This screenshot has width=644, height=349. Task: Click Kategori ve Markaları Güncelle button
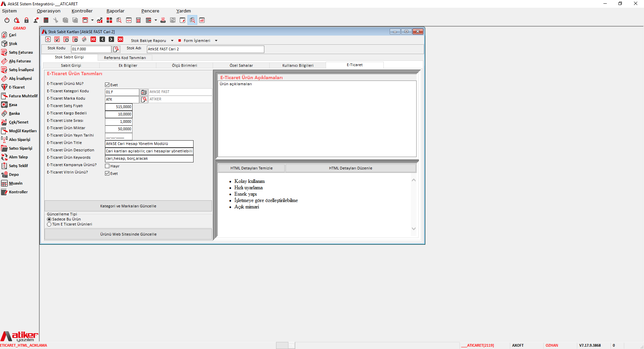pos(128,206)
